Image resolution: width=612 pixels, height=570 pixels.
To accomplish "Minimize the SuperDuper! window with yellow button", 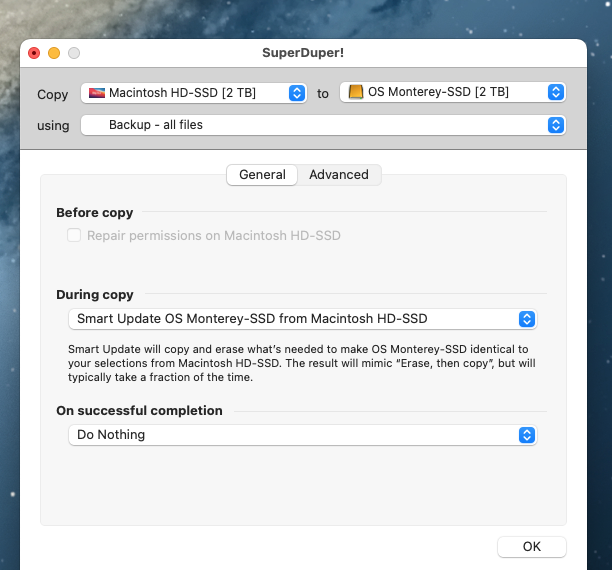I will click(x=54, y=53).
